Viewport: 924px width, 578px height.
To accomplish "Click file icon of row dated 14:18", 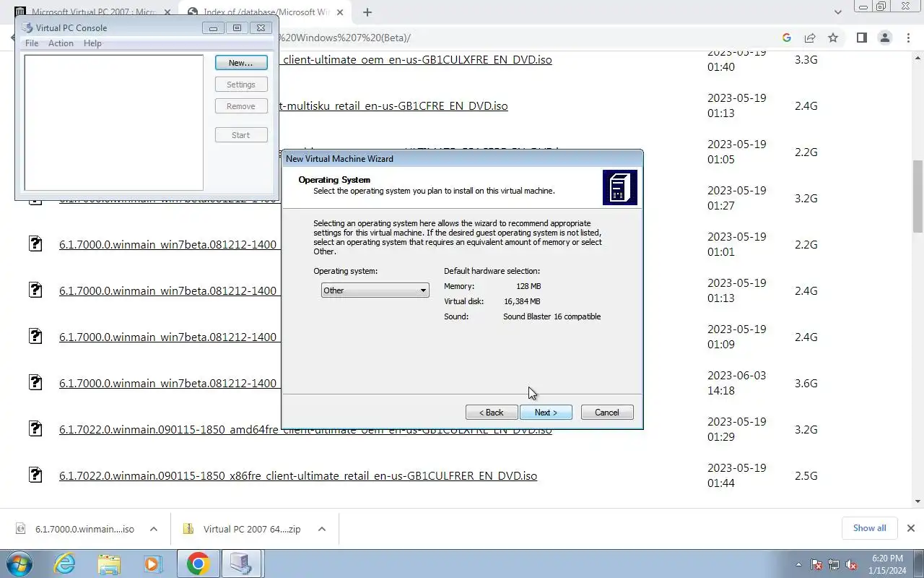I will pyautogui.click(x=35, y=382).
